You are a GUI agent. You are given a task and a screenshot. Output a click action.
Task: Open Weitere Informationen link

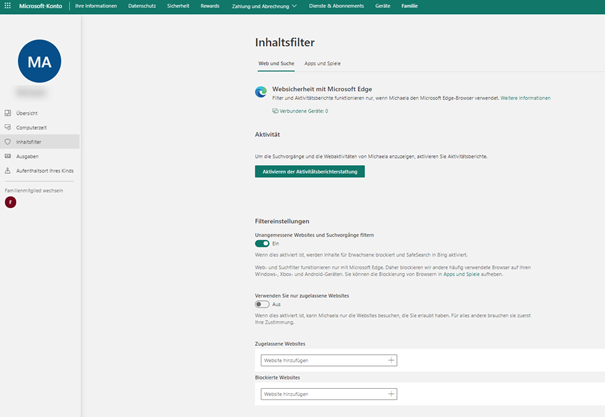point(526,98)
